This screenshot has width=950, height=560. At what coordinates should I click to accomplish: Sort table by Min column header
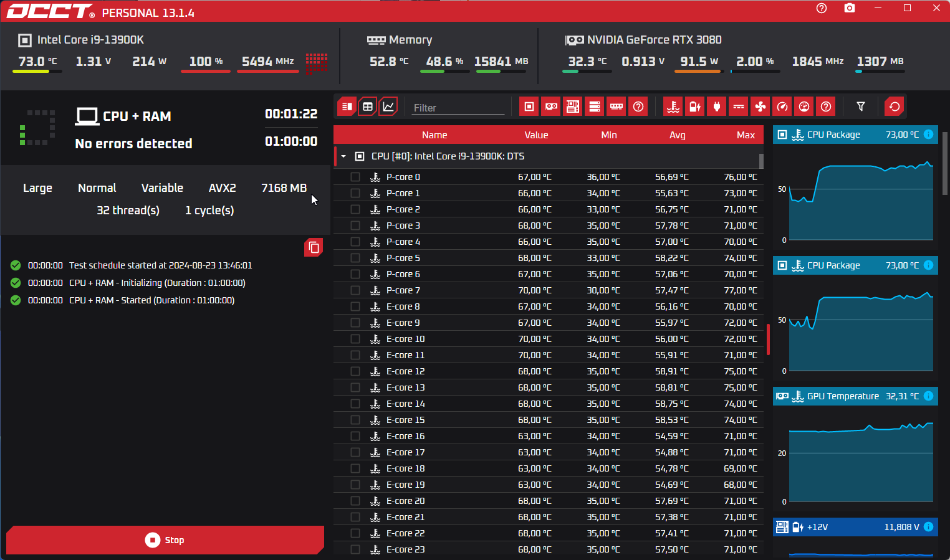click(609, 135)
